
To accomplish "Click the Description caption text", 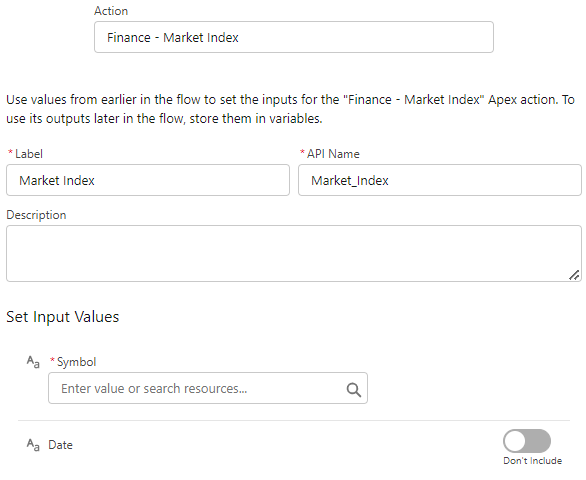I will coord(36,215).
